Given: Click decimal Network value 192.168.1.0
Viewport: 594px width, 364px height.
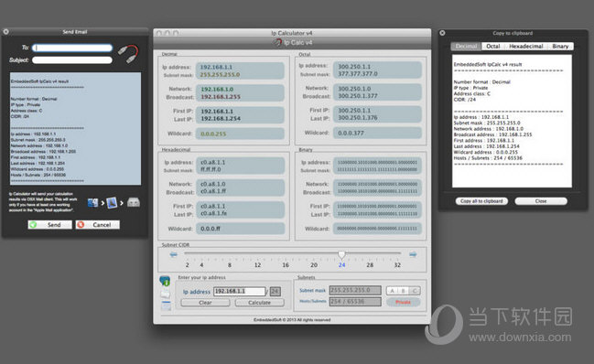Looking at the screenshot, I should coord(217,90).
